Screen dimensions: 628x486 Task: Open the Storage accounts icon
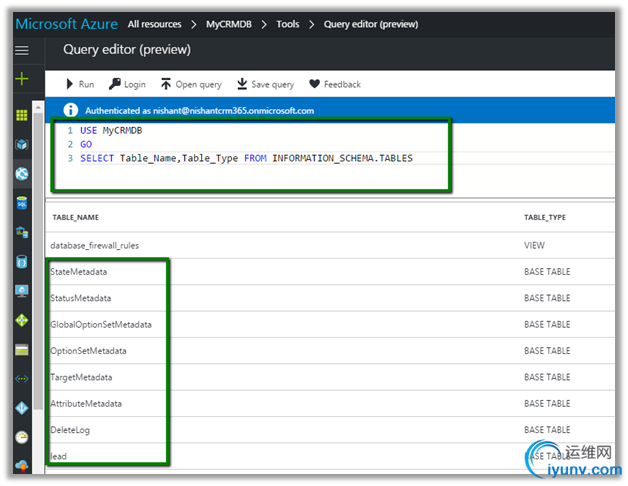[22, 350]
